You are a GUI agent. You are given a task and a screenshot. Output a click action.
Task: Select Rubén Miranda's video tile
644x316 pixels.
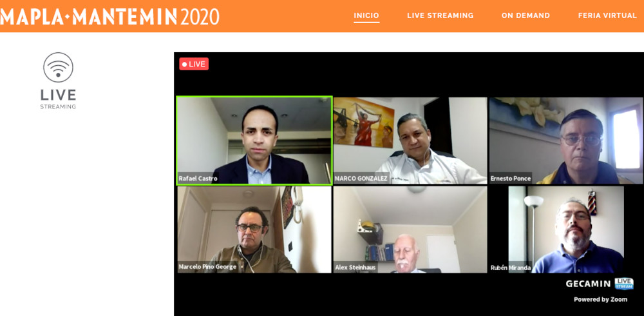click(x=566, y=229)
